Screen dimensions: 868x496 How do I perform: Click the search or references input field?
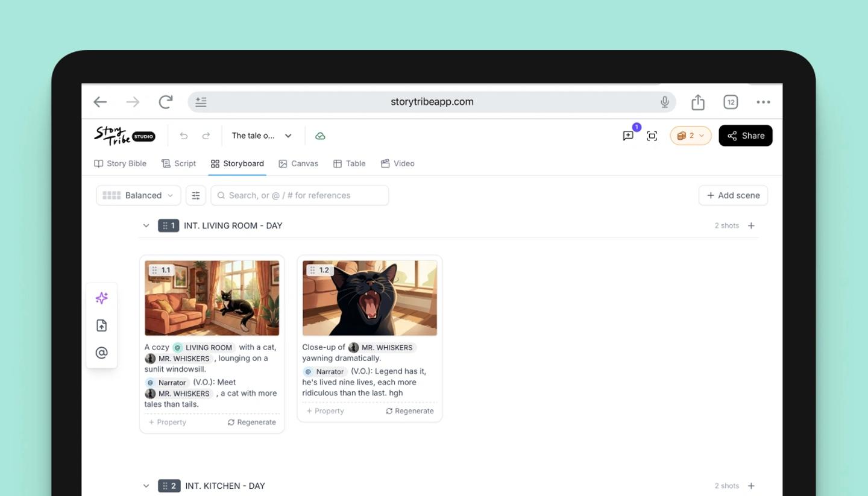coord(300,195)
